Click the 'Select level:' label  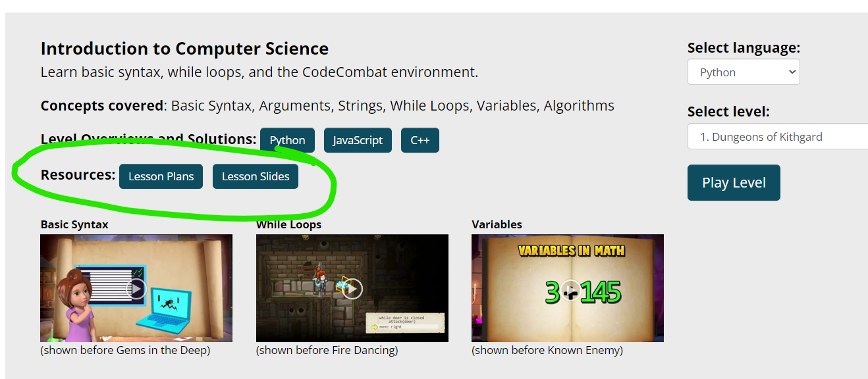coord(728,112)
